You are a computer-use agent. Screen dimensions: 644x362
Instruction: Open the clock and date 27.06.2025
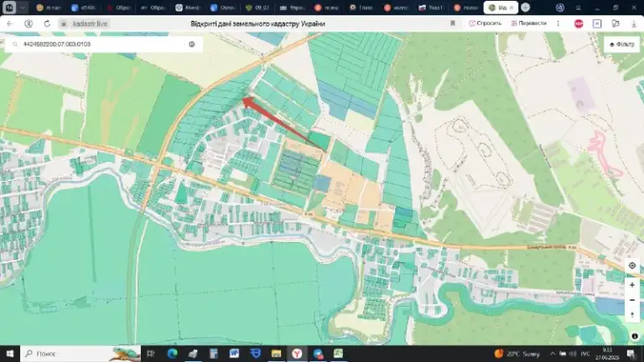[x=607, y=354]
